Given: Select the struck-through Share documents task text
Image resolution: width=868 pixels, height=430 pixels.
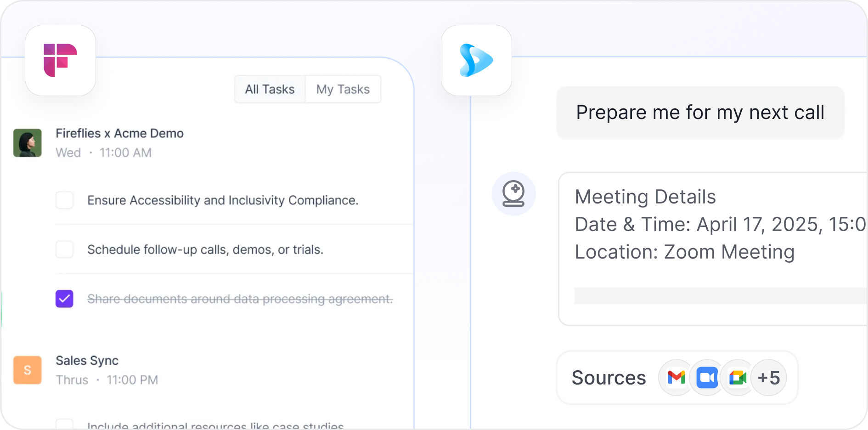Looking at the screenshot, I should (x=240, y=299).
